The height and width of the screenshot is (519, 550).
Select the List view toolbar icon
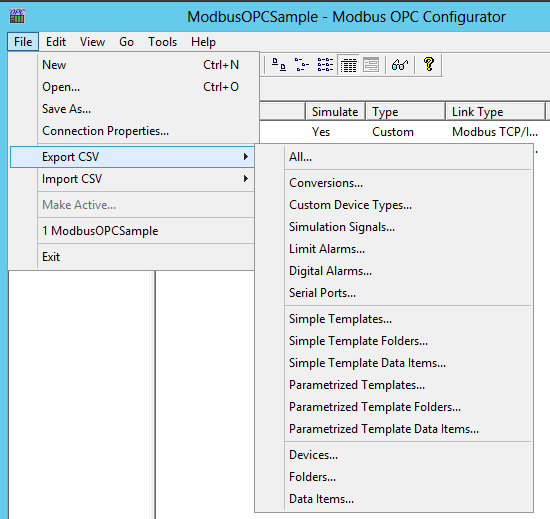coord(325,65)
